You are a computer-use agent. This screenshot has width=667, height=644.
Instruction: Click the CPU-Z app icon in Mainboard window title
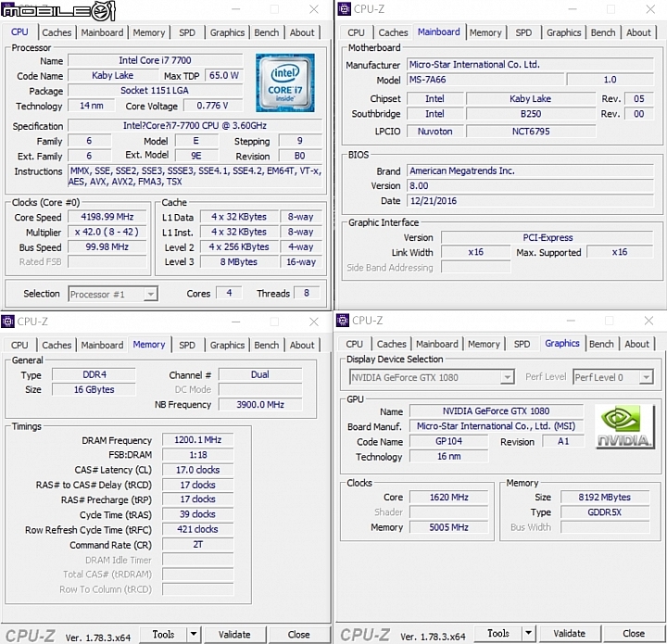click(344, 9)
